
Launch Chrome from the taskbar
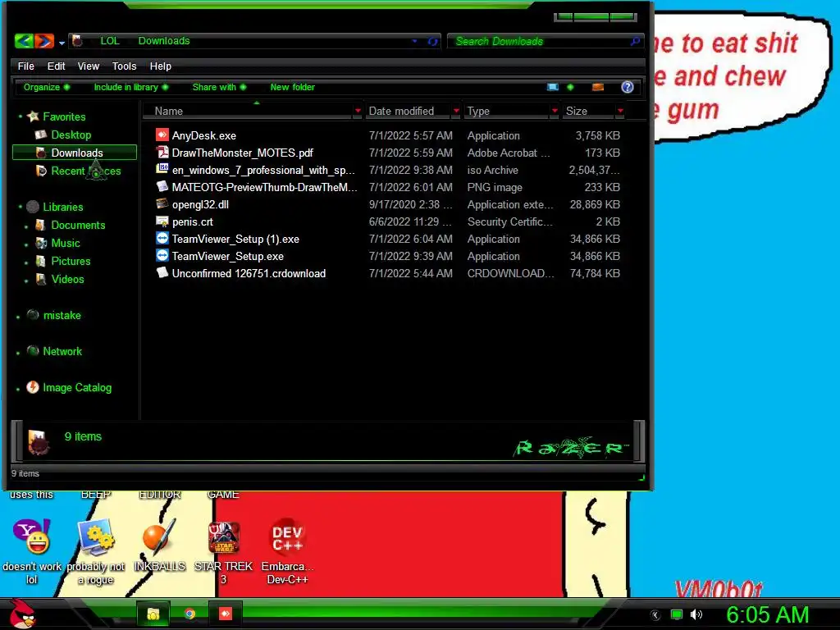(189, 614)
